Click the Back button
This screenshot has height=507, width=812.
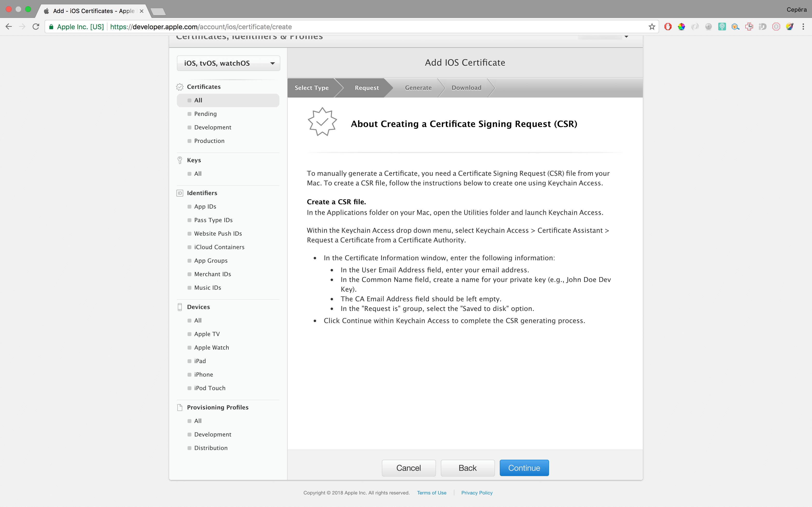tap(467, 468)
